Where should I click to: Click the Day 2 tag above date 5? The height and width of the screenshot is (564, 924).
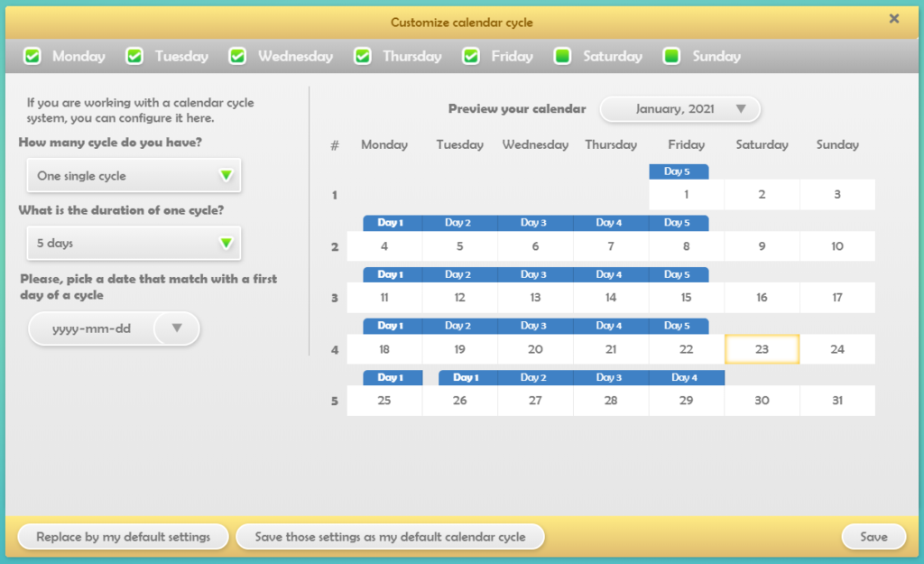tap(459, 223)
